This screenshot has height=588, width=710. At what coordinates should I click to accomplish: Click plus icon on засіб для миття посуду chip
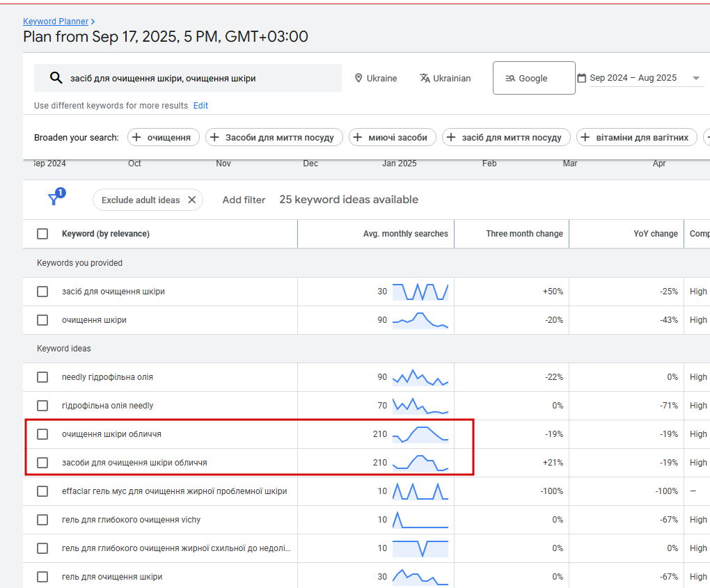(x=451, y=137)
